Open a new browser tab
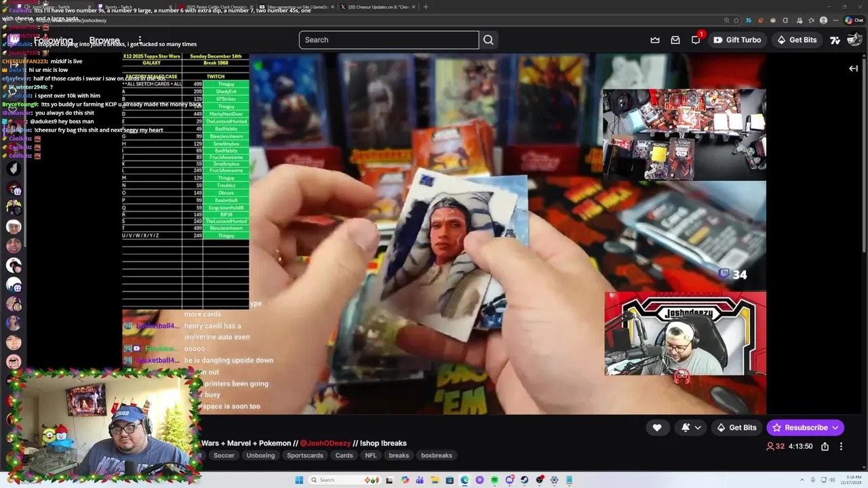 click(x=426, y=7)
